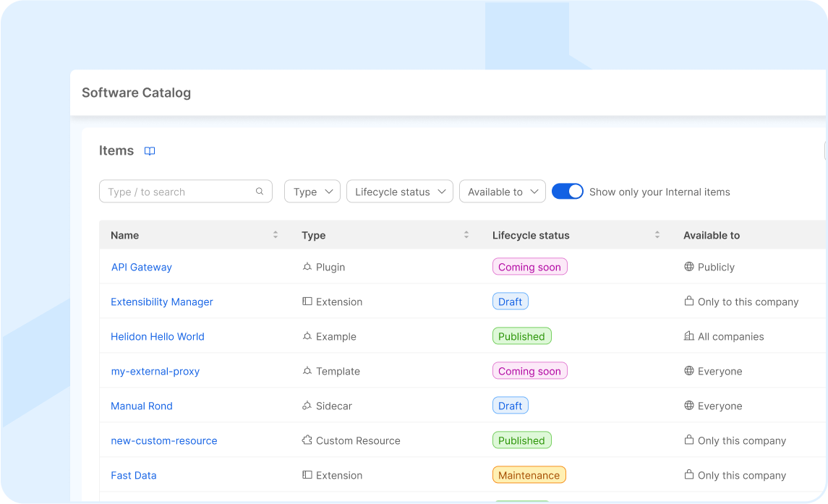Click Coming soon badge in API Gateway row
Viewport: 828px width, 504px height.
pos(529,267)
